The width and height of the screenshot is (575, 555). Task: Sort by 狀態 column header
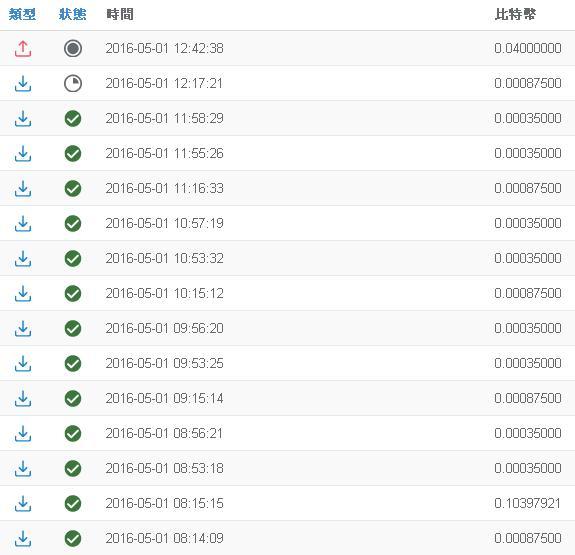[x=73, y=15]
